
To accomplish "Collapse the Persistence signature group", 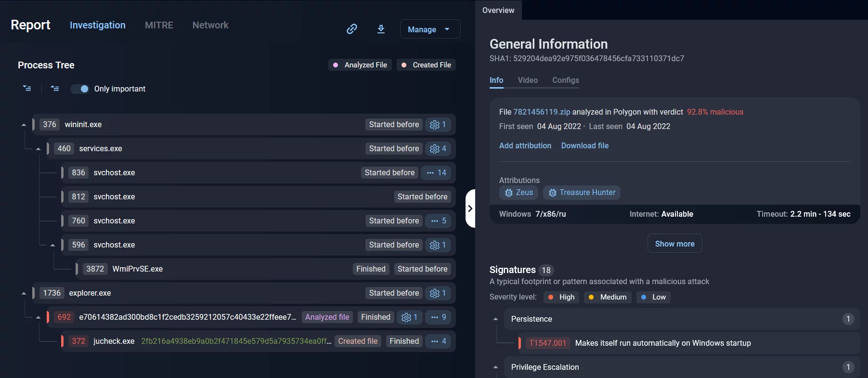I will coord(495,319).
